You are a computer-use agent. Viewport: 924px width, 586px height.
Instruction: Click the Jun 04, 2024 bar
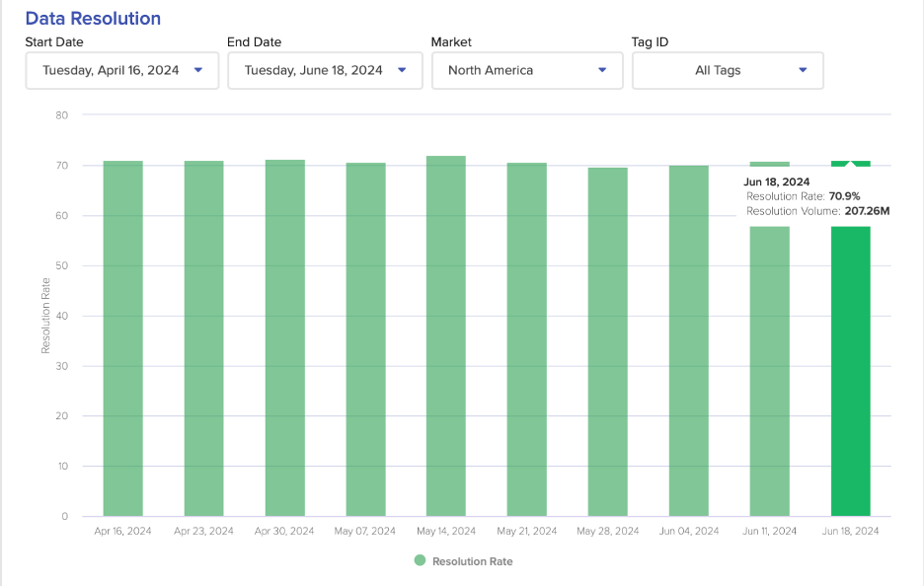click(689, 340)
